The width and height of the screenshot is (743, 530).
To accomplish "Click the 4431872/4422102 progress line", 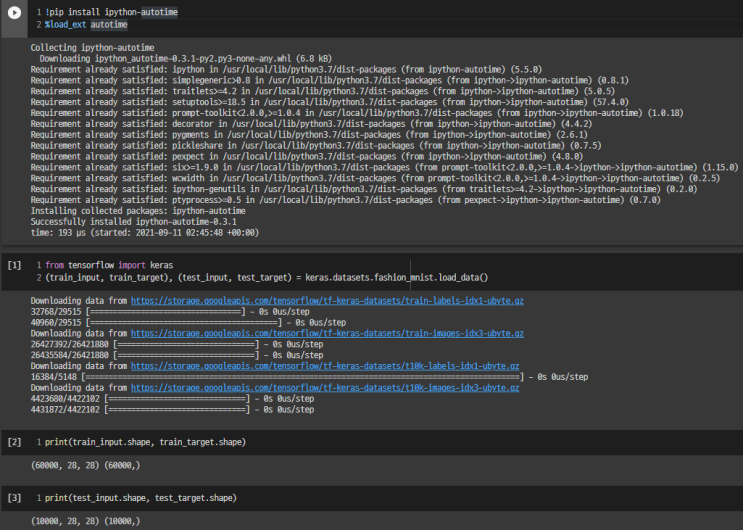I will point(172,410).
